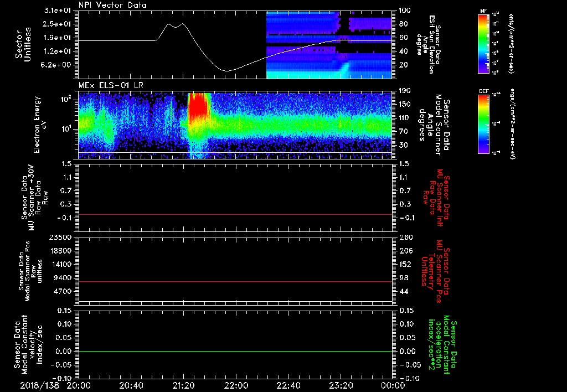This screenshot has height=392, width=567.
Task: Click the "260" telemetry tick label
Action: pos(406,237)
